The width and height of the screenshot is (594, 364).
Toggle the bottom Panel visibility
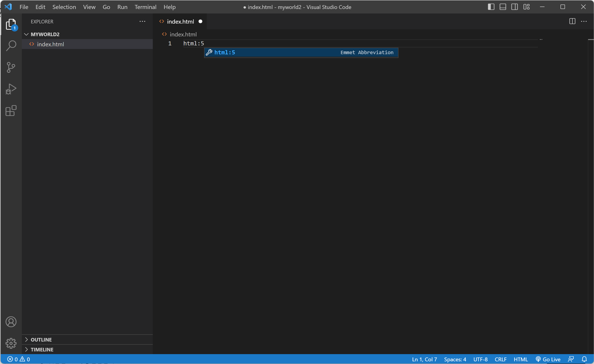pos(503,7)
